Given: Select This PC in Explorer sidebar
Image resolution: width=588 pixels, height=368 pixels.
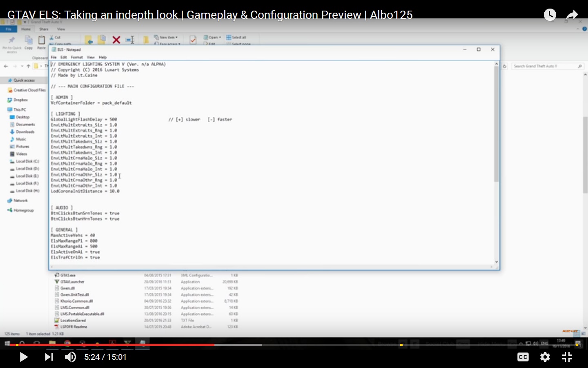Looking at the screenshot, I should tap(17, 110).
